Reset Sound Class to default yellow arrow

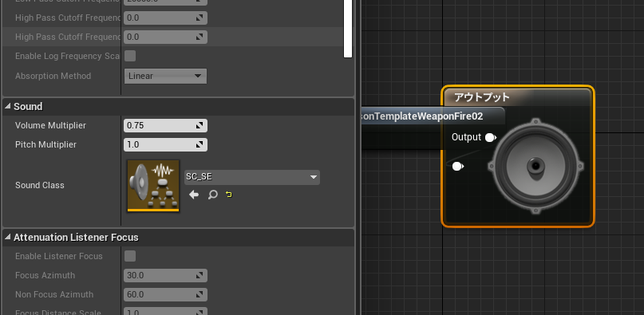(229, 195)
